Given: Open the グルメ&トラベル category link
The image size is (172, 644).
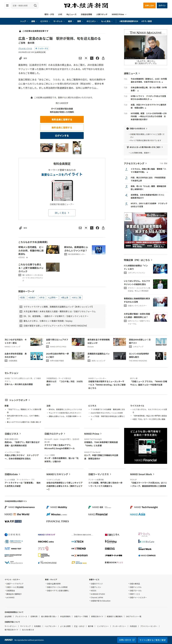Looking at the screenshot, I should click(x=25, y=49).
